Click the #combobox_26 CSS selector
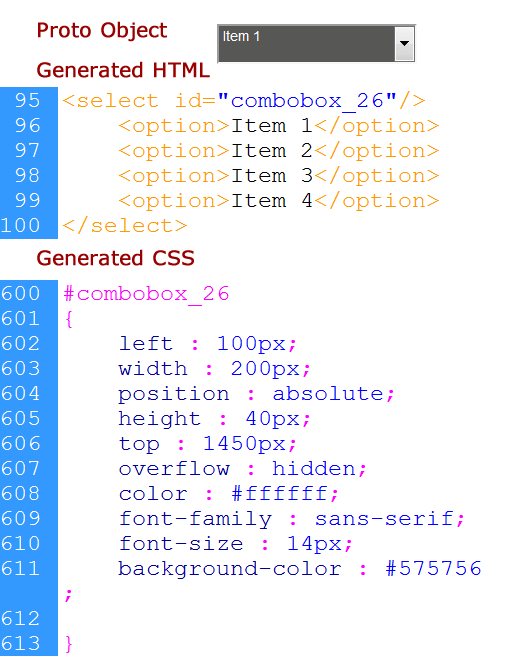 (x=146, y=294)
